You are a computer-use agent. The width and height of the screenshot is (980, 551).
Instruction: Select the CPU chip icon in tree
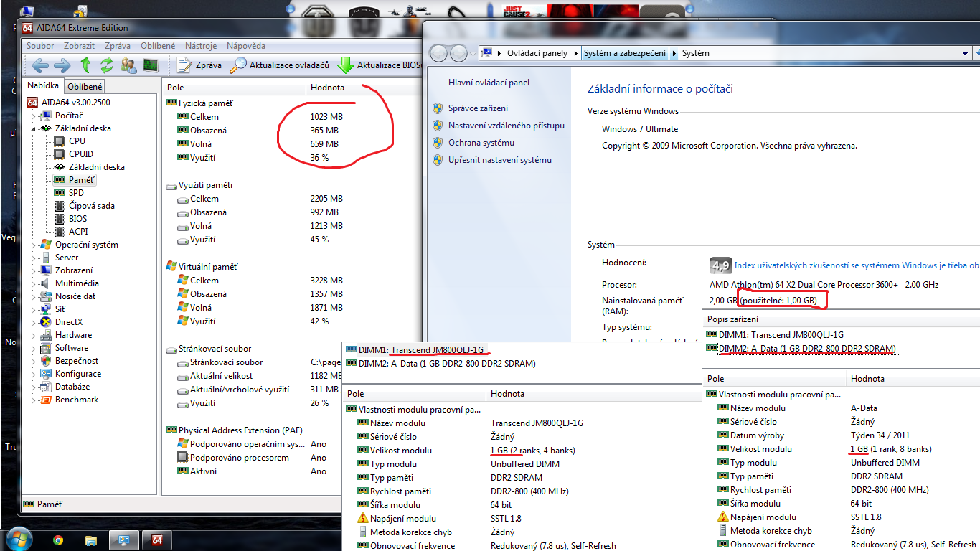[60, 141]
